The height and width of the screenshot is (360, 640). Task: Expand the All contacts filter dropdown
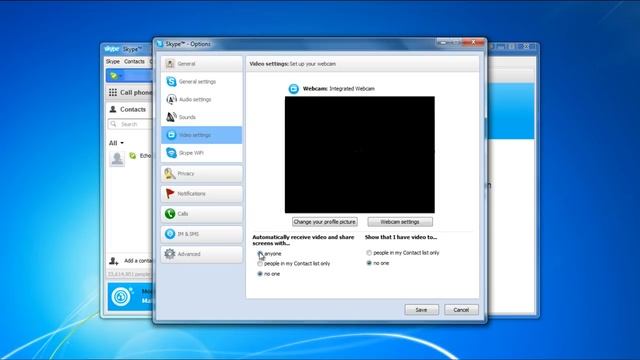pos(116,143)
